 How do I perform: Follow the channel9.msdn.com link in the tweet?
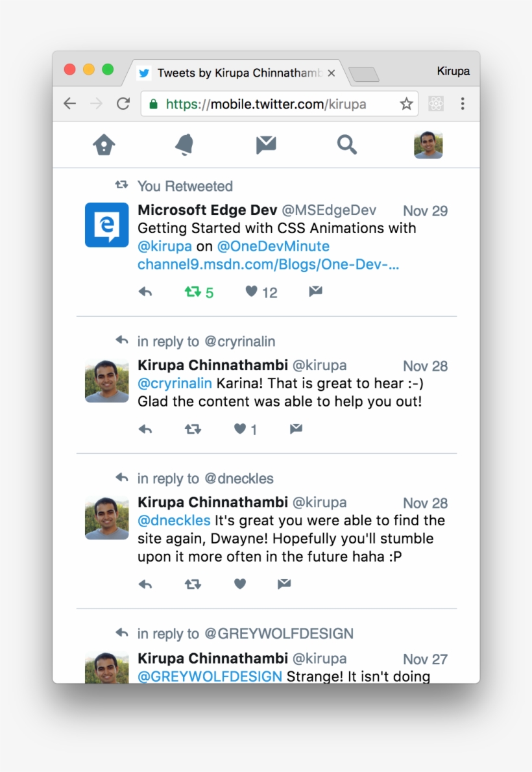268,264
